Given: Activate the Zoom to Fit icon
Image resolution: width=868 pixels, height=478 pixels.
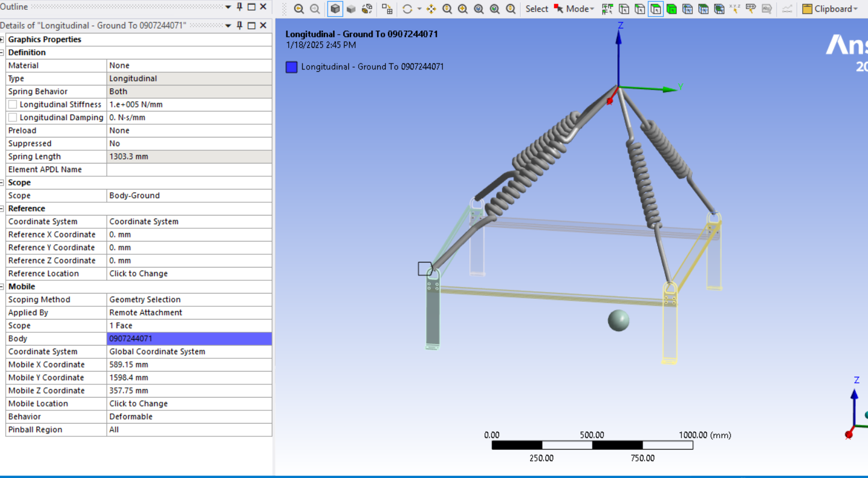Looking at the screenshot, I should pos(479,9).
